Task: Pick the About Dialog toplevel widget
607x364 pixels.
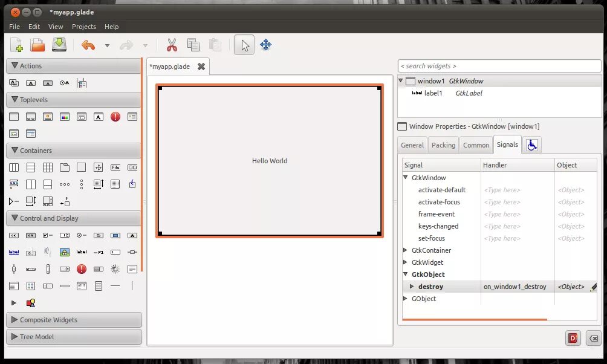Action: pyautogui.click(x=48, y=117)
